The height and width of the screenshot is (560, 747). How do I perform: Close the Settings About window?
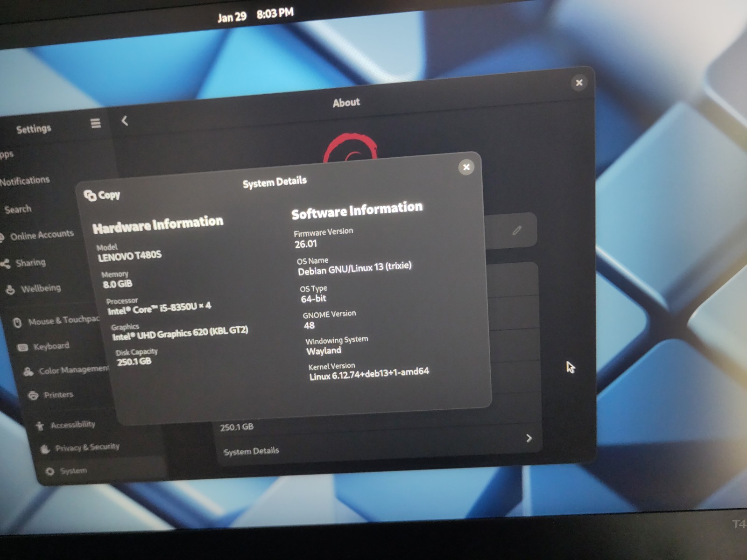[579, 83]
